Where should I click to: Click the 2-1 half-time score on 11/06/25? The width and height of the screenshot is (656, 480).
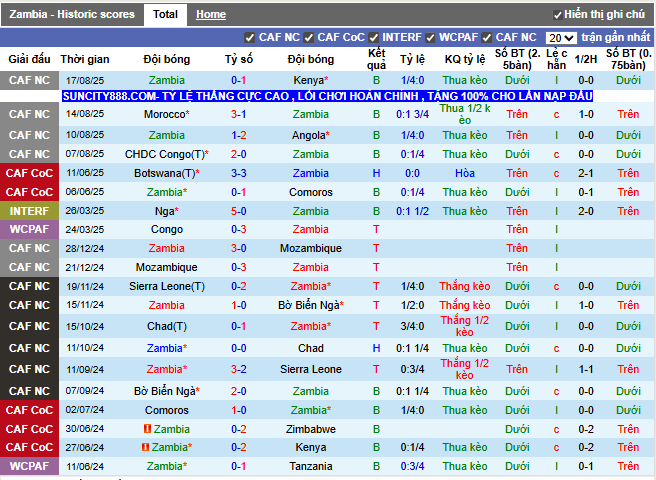tap(586, 173)
